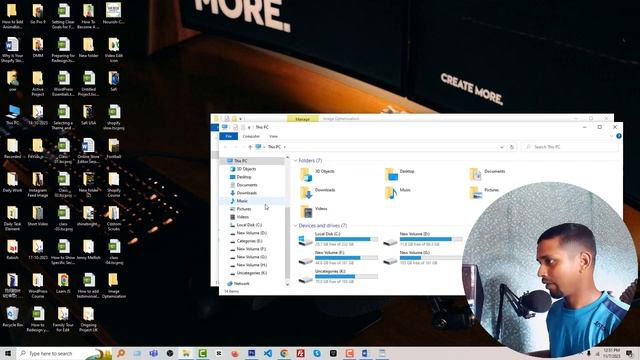Open Explorer help question mark
This screenshot has width=640, height=360.
coord(619,136)
